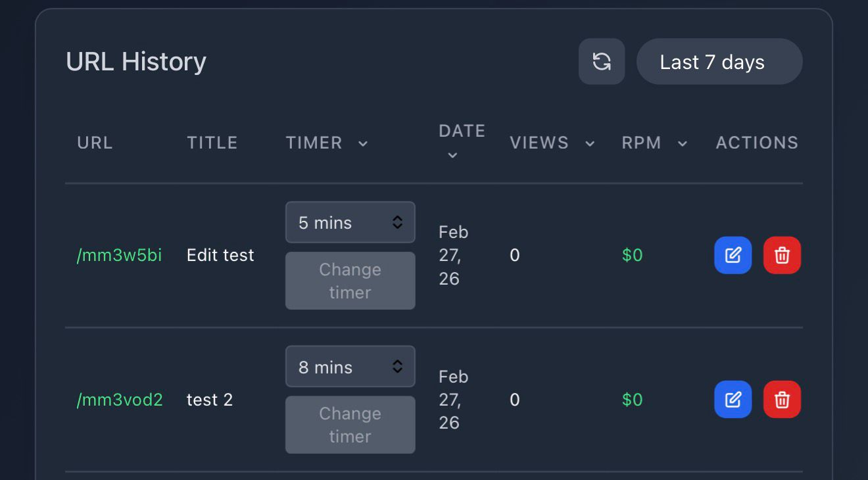This screenshot has width=868, height=480.
Task: Open the /mm3w5bi short URL
Action: pos(119,255)
